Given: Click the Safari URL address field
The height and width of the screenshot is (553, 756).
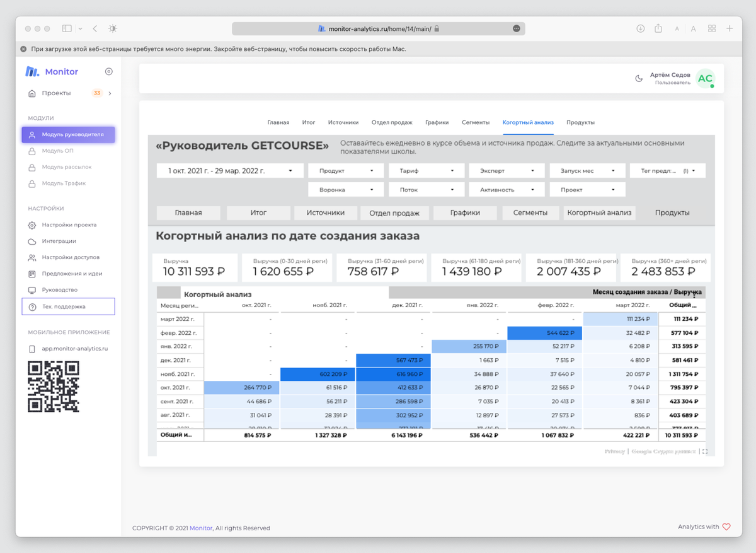Looking at the screenshot, I should click(378, 28).
